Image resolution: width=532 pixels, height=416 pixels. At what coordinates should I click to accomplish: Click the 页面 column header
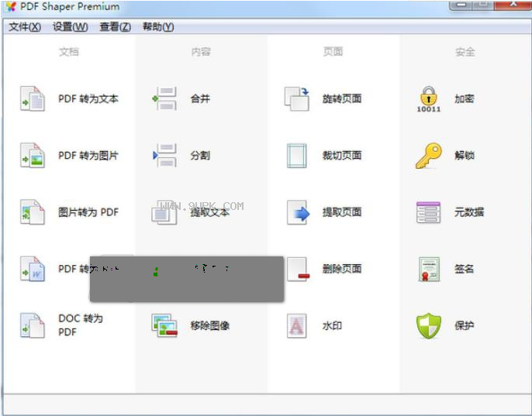coord(333,52)
